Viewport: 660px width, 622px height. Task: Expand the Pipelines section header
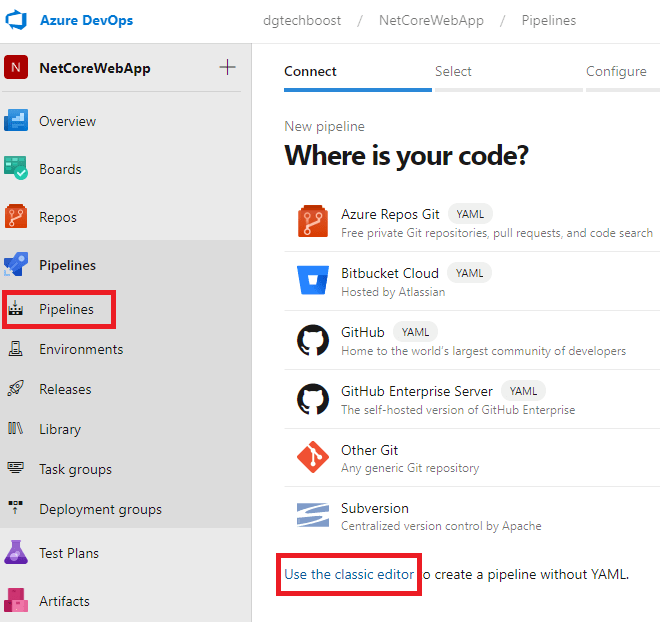tap(67, 265)
